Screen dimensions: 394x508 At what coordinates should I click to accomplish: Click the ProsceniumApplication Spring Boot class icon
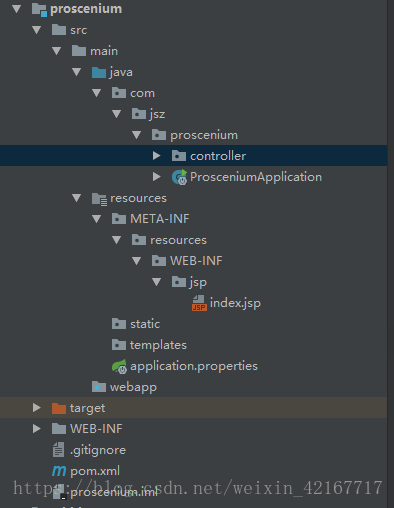pos(179,177)
